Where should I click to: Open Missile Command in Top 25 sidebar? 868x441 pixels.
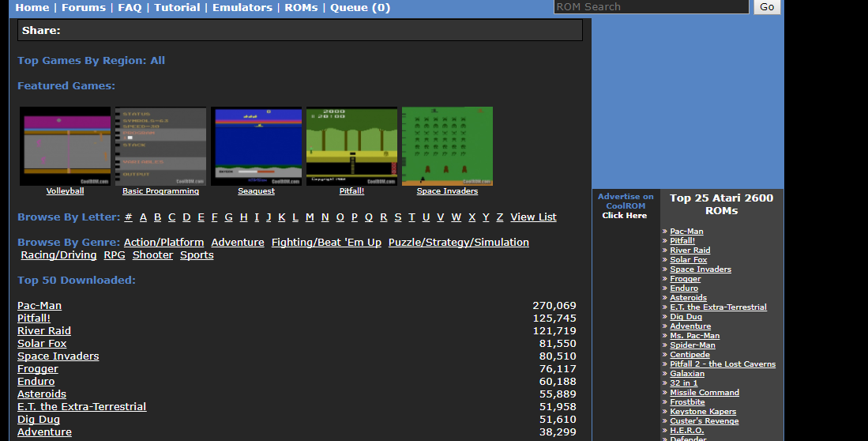(705, 392)
